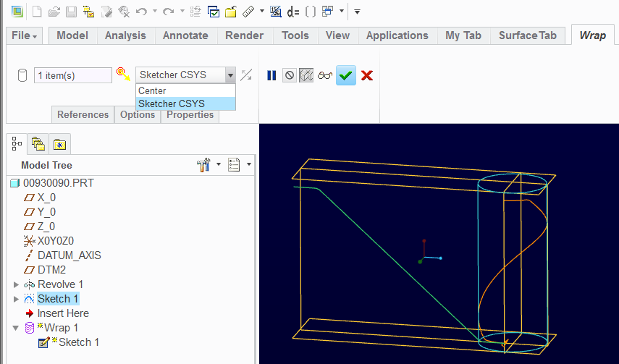Select the Y_0 datum plane
The width and height of the screenshot is (619, 364).
(46, 212)
